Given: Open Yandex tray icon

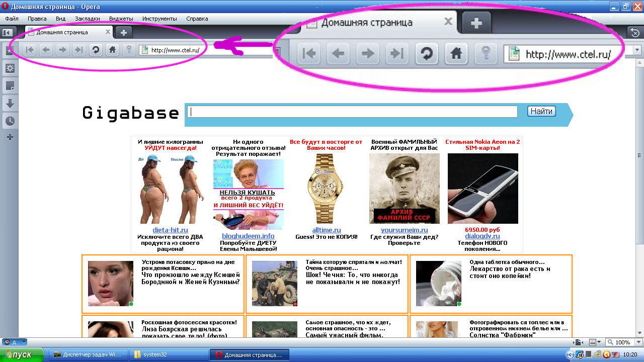Looking at the screenshot, I should (580, 354).
